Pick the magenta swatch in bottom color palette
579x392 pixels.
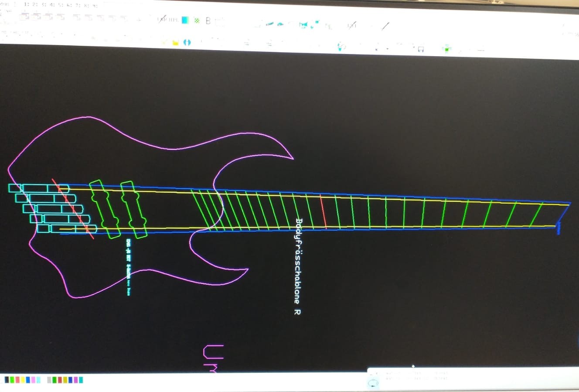tap(75, 380)
